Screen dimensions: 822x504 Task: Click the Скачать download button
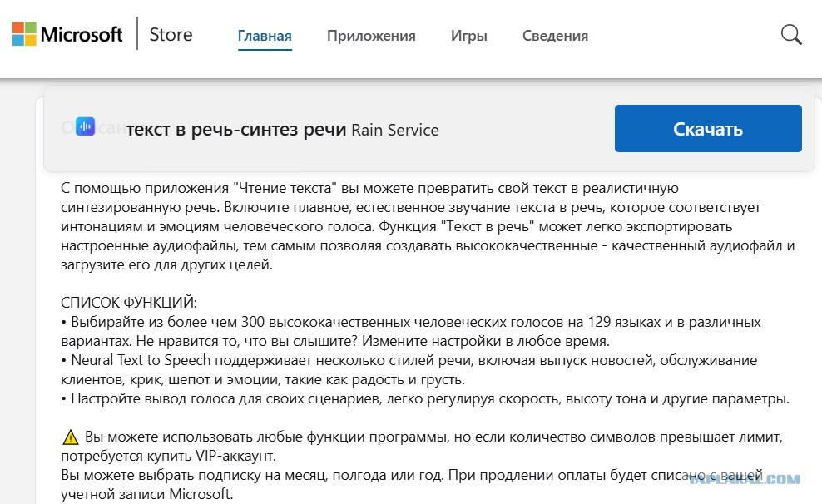click(708, 128)
